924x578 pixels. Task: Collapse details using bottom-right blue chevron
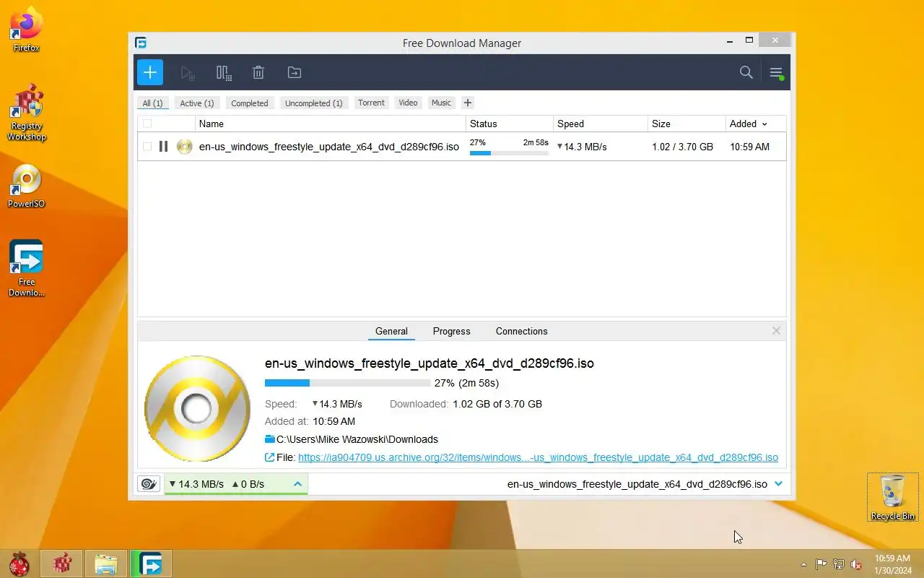pos(778,484)
